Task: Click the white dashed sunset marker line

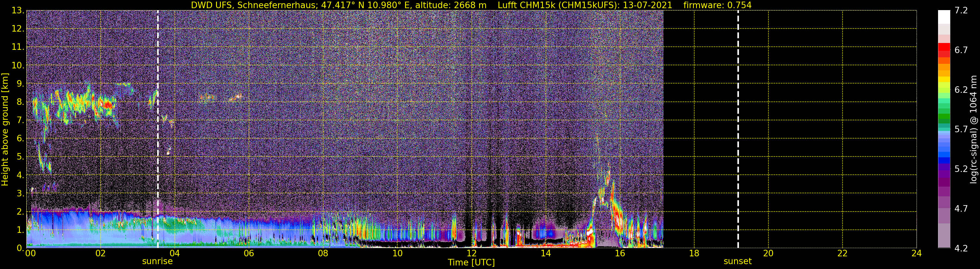Action: pos(738,129)
